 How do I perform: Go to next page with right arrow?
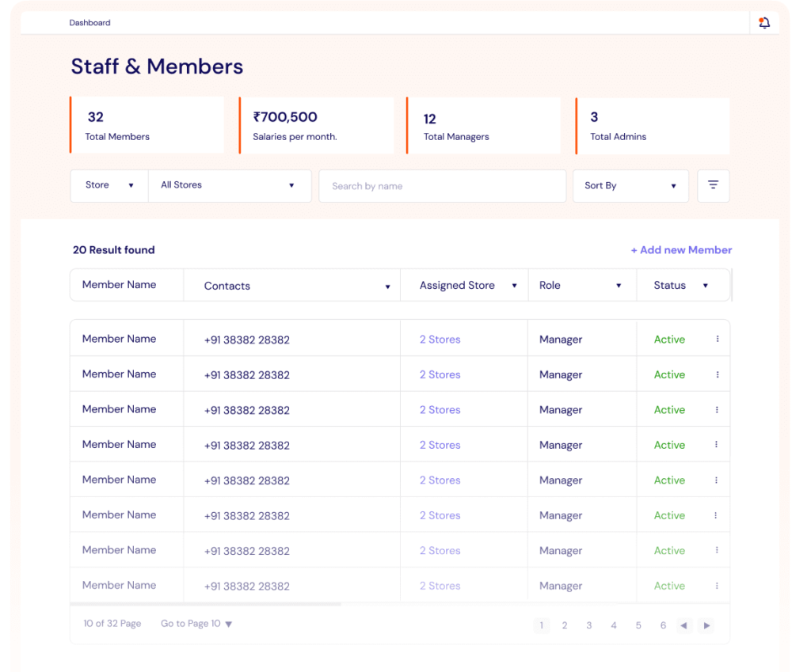pos(706,625)
